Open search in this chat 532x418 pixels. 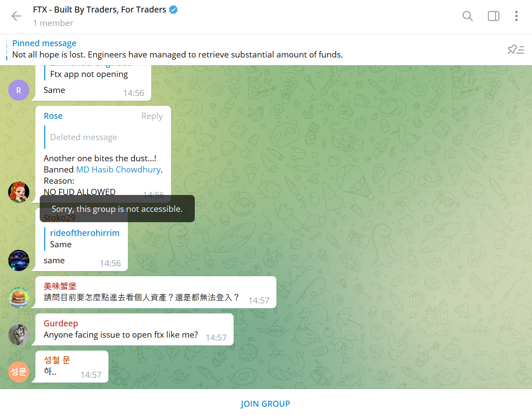pyautogui.click(x=468, y=16)
